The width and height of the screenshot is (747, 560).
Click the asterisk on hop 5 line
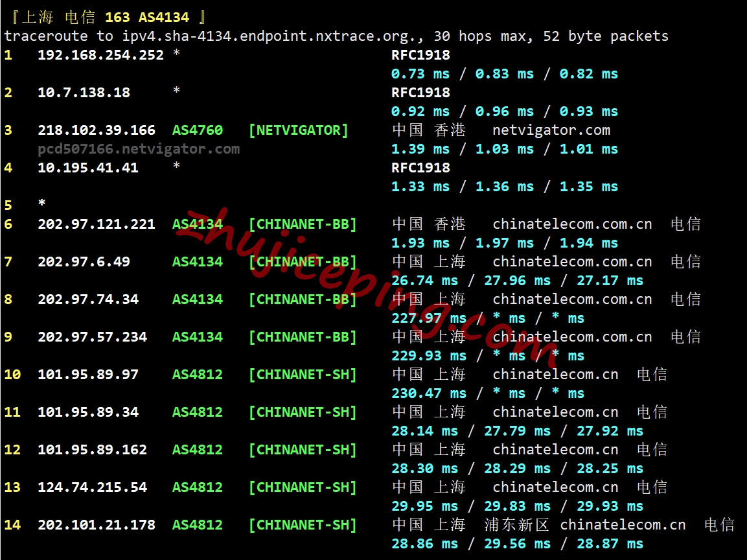42,203
